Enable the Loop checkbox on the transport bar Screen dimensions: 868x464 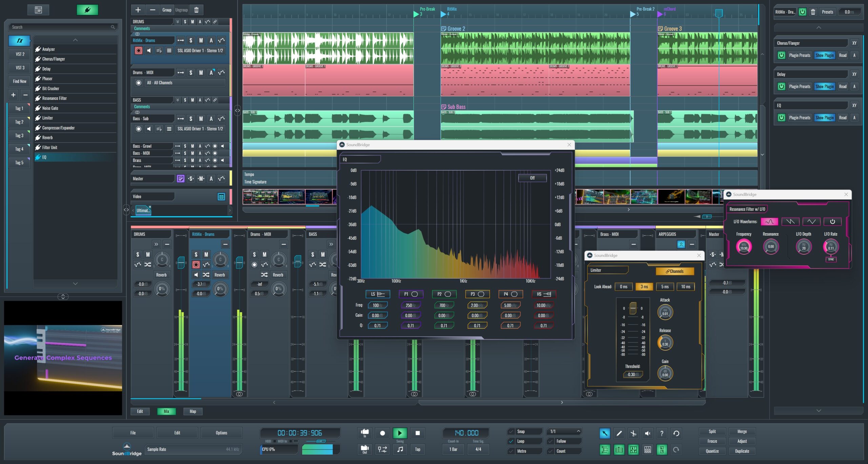click(x=511, y=441)
